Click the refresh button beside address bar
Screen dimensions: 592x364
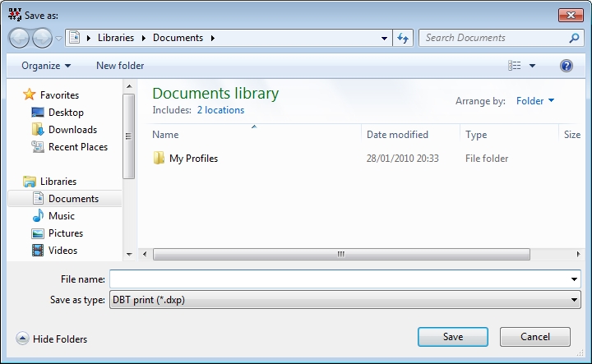[x=403, y=38]
